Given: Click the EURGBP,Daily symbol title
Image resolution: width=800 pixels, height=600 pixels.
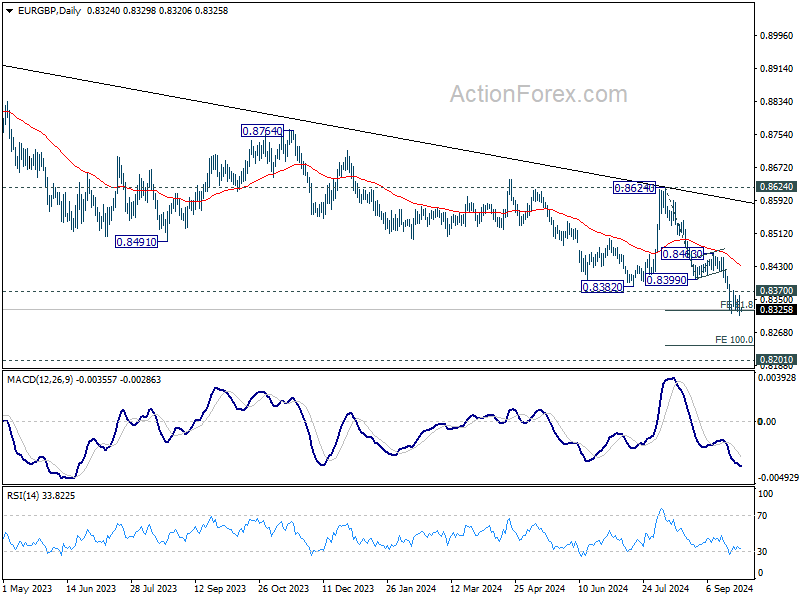Looking at the screenshot, I should 49,11.
